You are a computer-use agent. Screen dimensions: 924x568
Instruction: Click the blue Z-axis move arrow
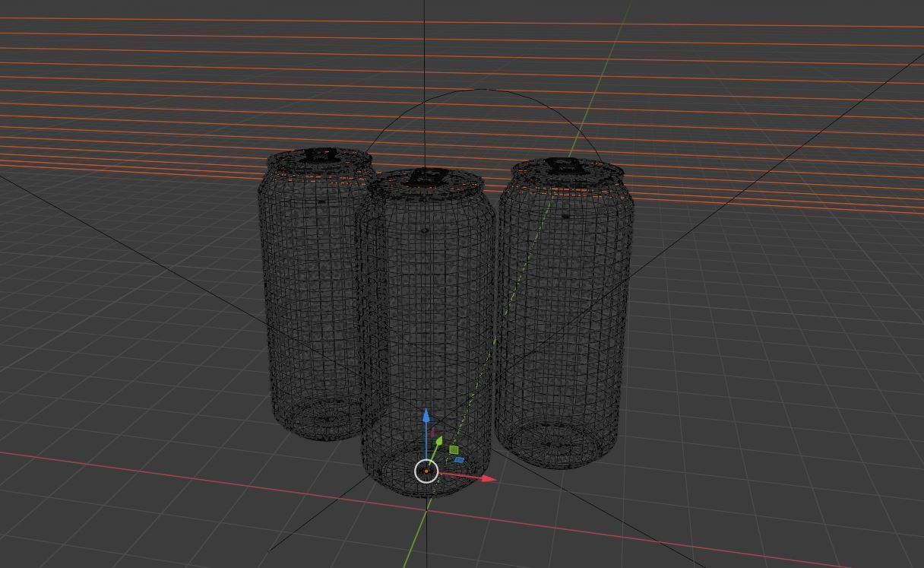click(426, 417)
